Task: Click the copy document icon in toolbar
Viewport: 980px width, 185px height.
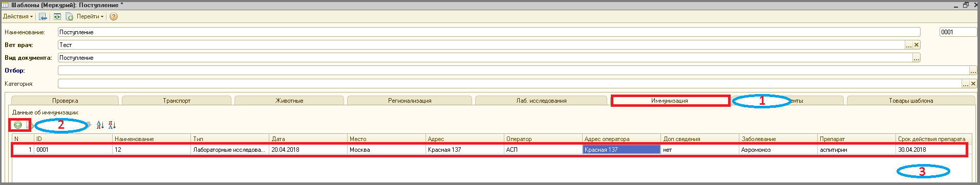Action: [69, 16]
